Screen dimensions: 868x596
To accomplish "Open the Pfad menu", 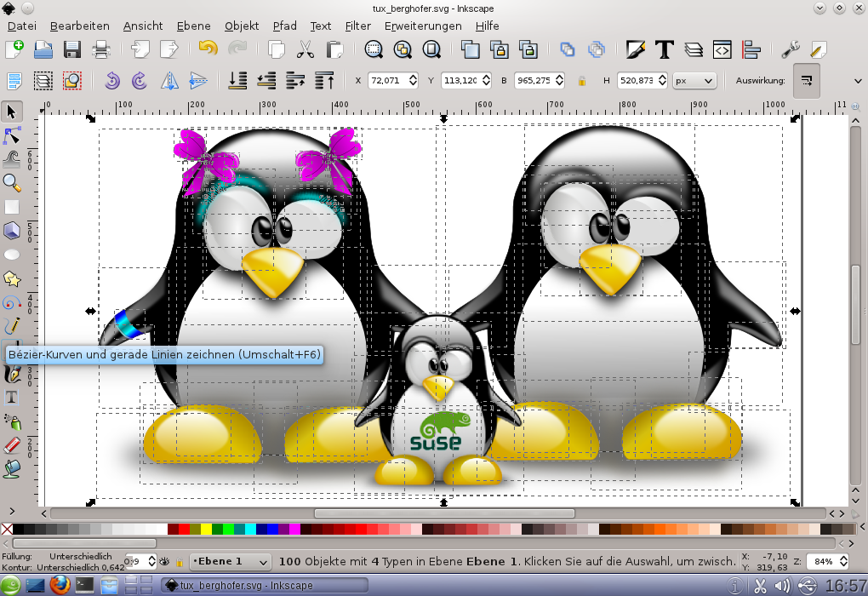I will point(284,26).
